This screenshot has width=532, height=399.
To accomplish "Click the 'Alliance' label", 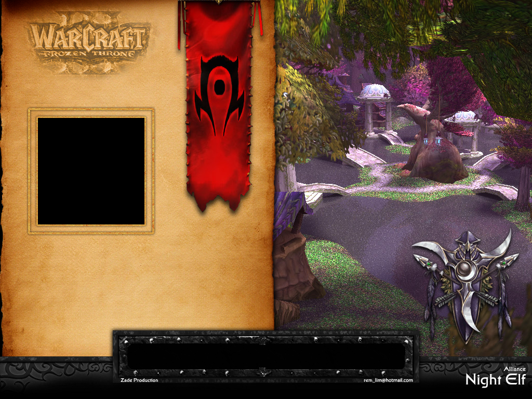I will [514, 369].
